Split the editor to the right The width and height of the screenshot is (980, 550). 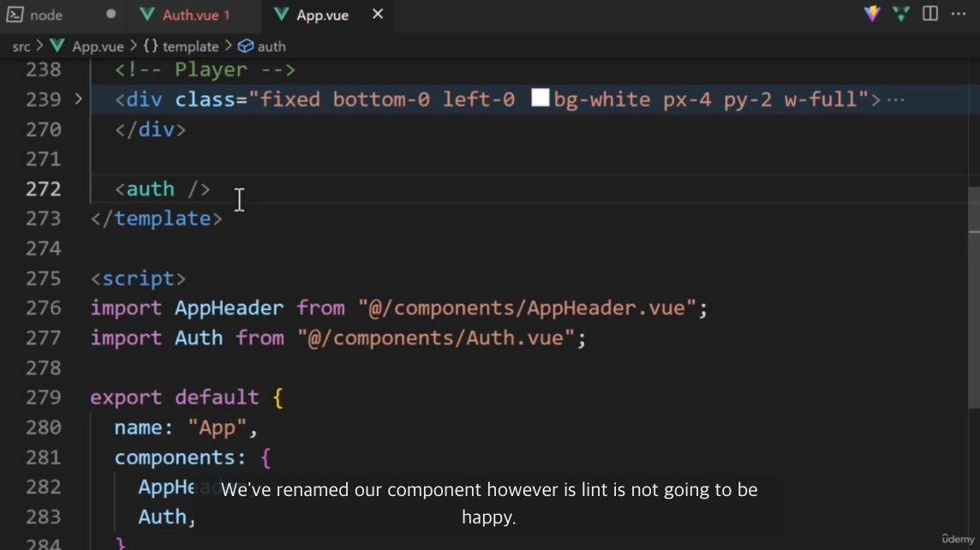click(x=930, y=14)
